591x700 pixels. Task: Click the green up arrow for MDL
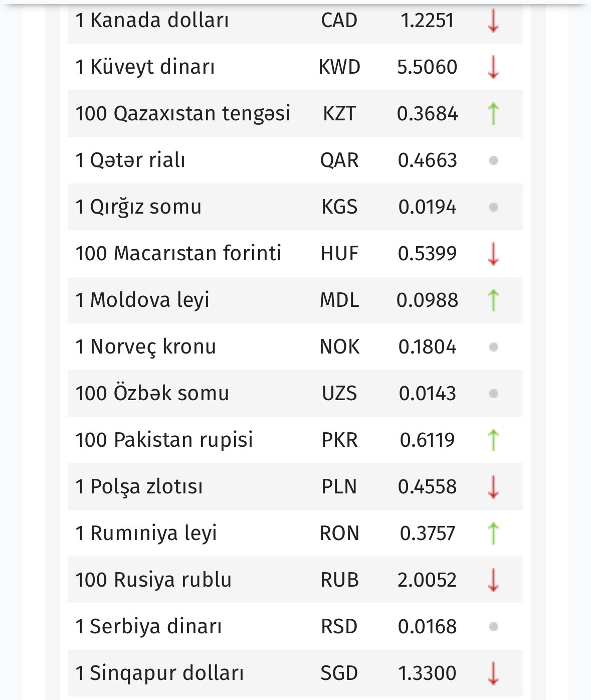(493, 300)
